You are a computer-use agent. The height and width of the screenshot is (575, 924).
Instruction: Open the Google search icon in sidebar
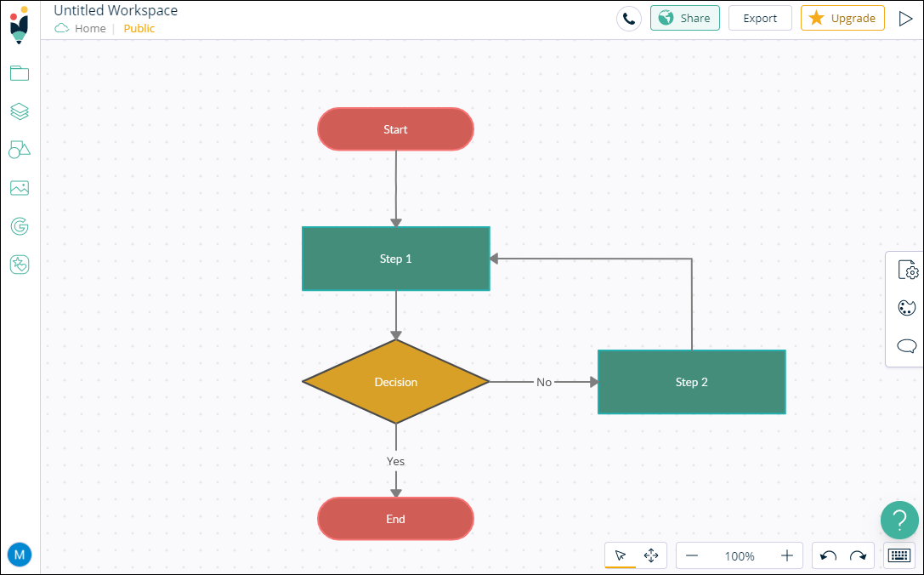(20, 226)
